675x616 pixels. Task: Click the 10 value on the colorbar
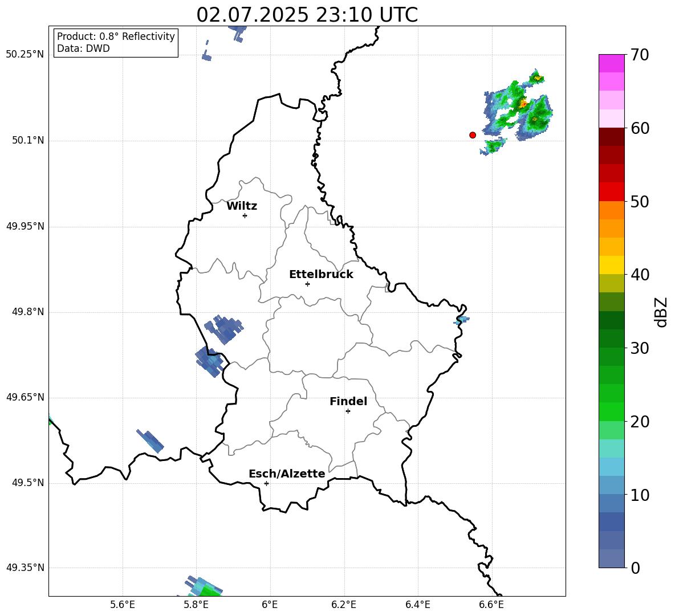point(640,495)
